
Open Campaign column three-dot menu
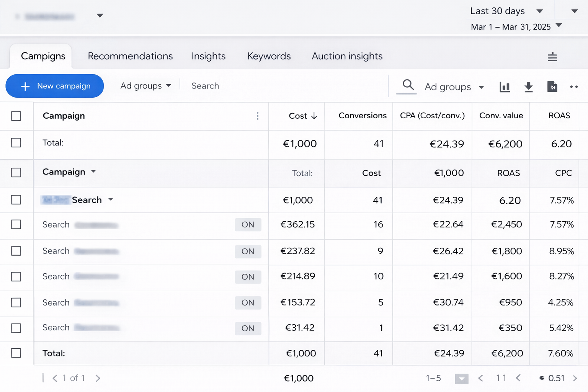tap(258, 116)
